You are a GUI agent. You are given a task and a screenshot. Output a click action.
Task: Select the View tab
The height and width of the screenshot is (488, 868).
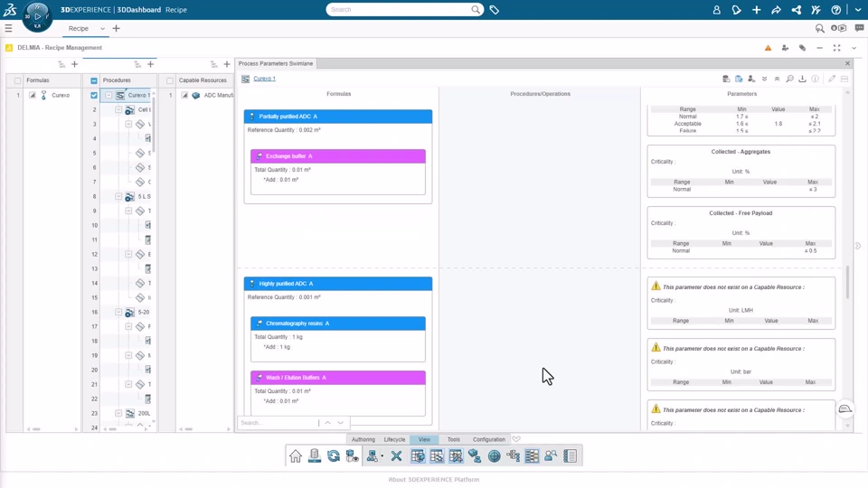coord(425,439)
